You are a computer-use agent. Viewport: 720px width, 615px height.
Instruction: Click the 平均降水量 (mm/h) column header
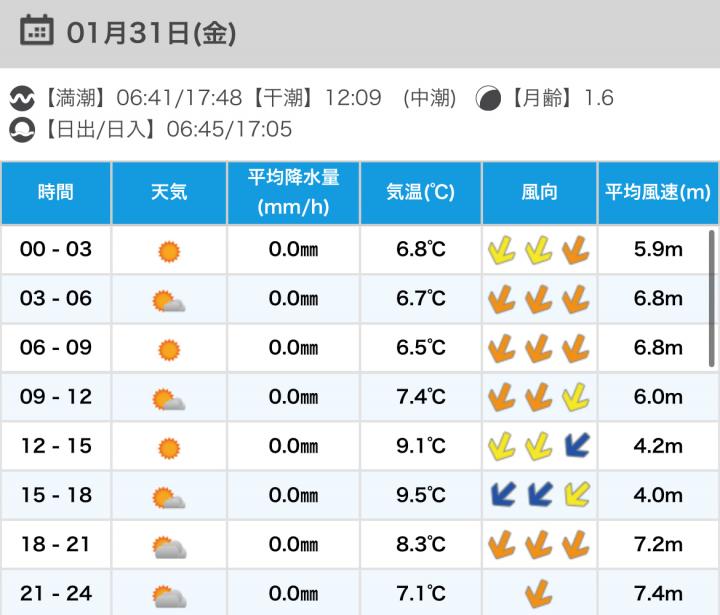pyautogui.click(x=293, y=192)
